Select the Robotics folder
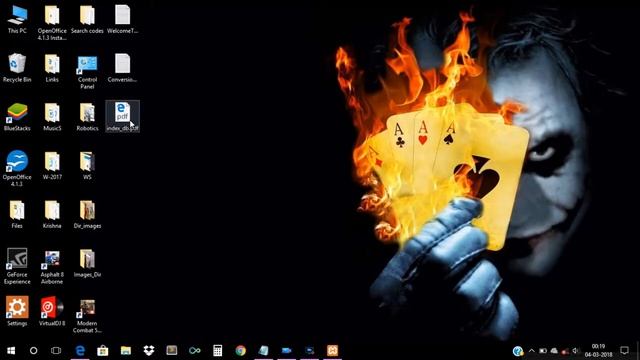Image resolution: width=640 pixels, height=360 pixels. coord(87,117)
